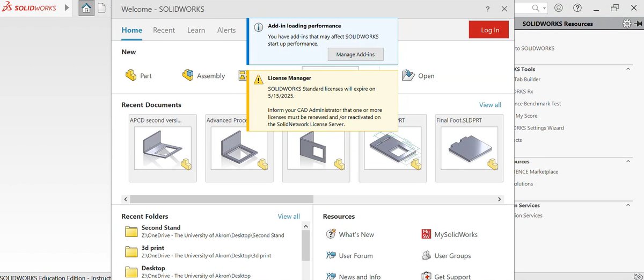The image size is (644, 280).
Task: Open the search options dropdown arrow
Action: tap(544, 8)
